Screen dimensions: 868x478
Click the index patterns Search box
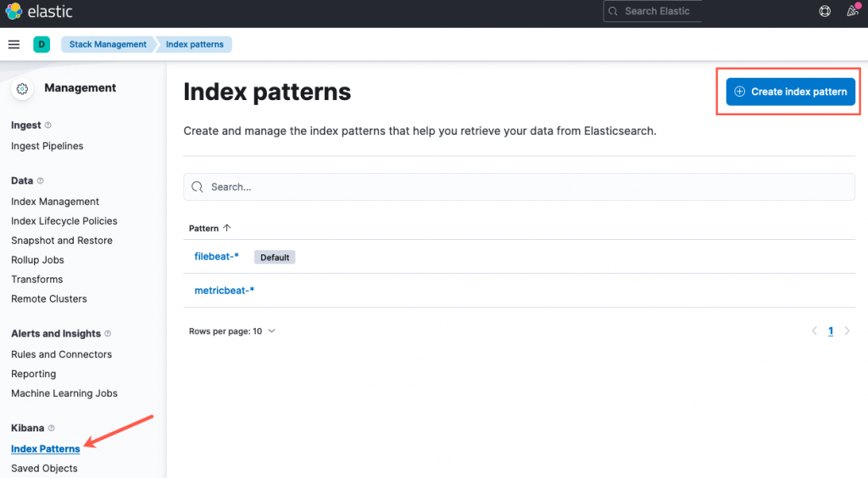[520, 187]
